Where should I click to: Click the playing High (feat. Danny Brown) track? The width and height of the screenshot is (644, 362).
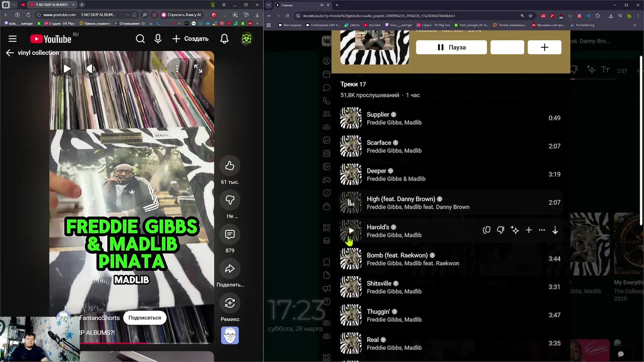[450, 203]
